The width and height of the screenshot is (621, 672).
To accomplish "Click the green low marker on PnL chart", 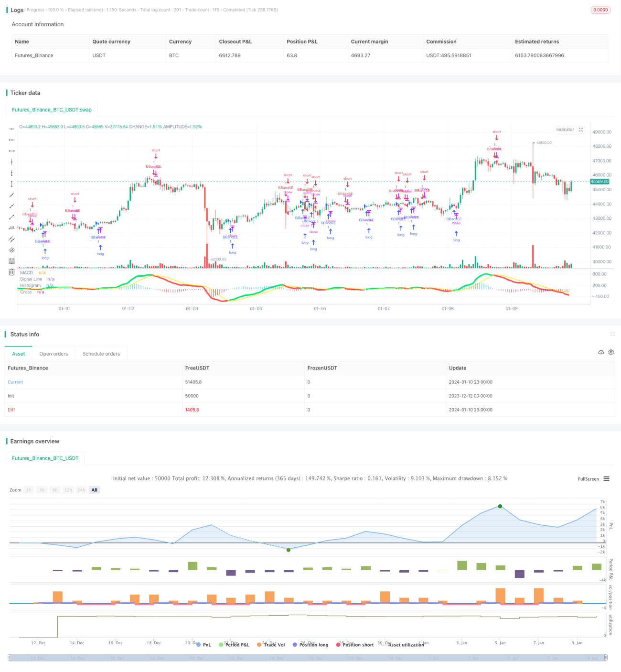I will point(289,550).
